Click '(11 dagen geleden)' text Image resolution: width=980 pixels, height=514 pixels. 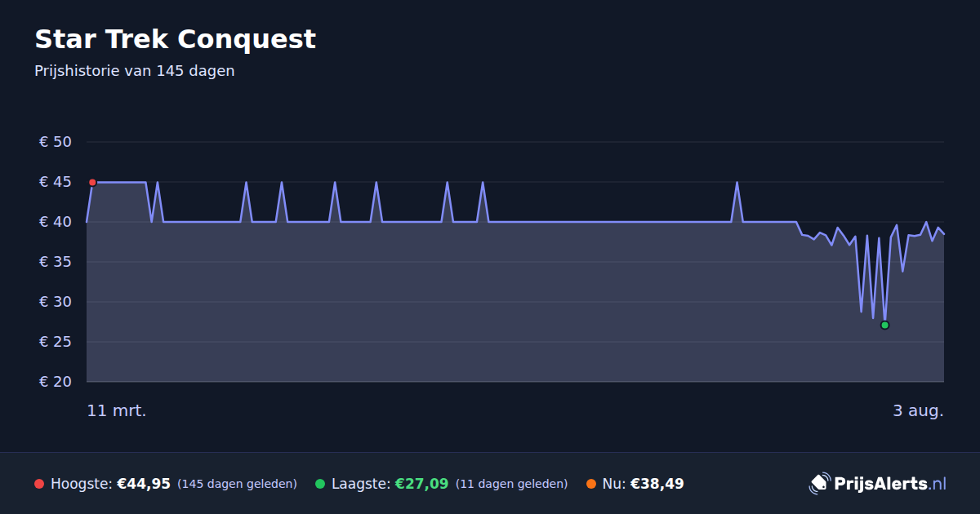pos(511,484)
